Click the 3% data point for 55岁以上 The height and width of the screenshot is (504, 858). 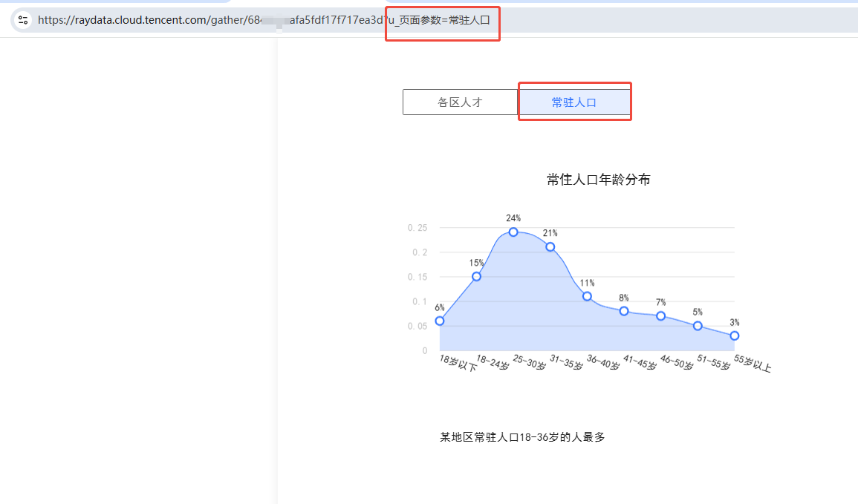coord(735,336)
